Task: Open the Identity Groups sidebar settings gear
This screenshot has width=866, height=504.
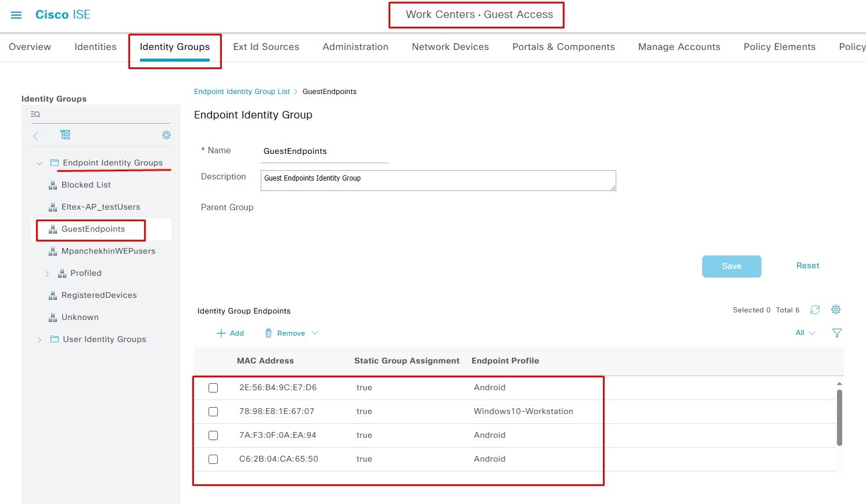Action: tap(166, 135)
